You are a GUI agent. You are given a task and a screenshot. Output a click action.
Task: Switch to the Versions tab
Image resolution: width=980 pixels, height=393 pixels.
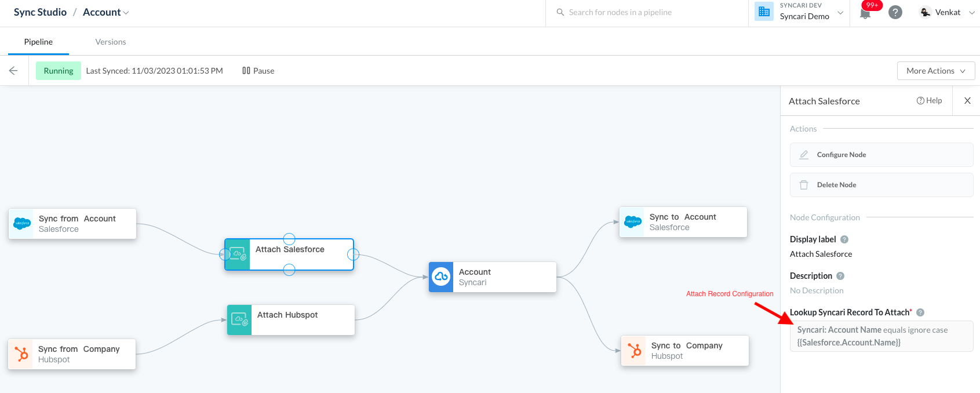coord(111,42)
